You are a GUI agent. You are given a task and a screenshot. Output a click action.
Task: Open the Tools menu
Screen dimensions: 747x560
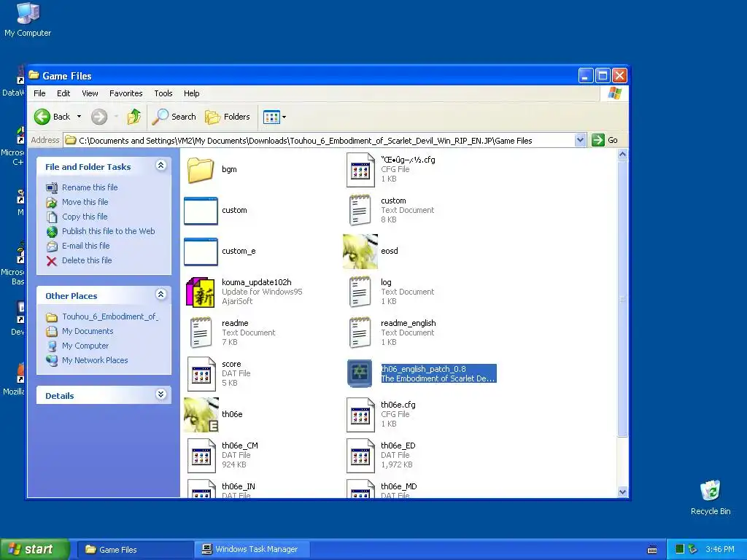tap(163, 93)
